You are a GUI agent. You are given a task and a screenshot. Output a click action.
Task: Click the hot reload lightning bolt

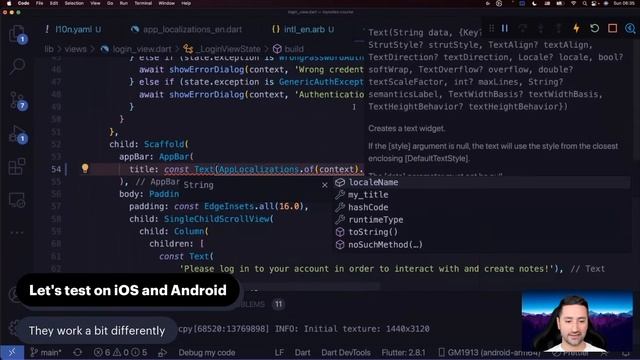coord(576,28)
